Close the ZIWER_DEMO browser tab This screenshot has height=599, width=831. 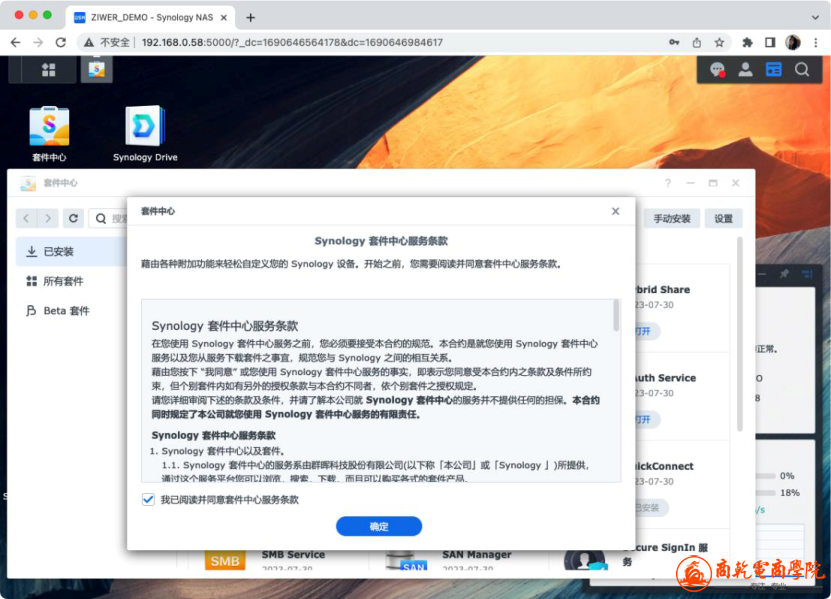click(x=224, y=17)
